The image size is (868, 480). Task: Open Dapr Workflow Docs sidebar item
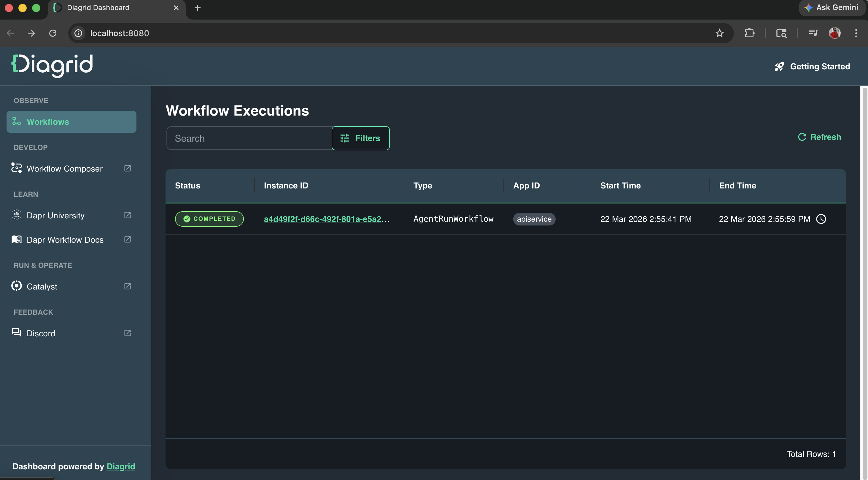pyautogui.click(x=65, y=240)
